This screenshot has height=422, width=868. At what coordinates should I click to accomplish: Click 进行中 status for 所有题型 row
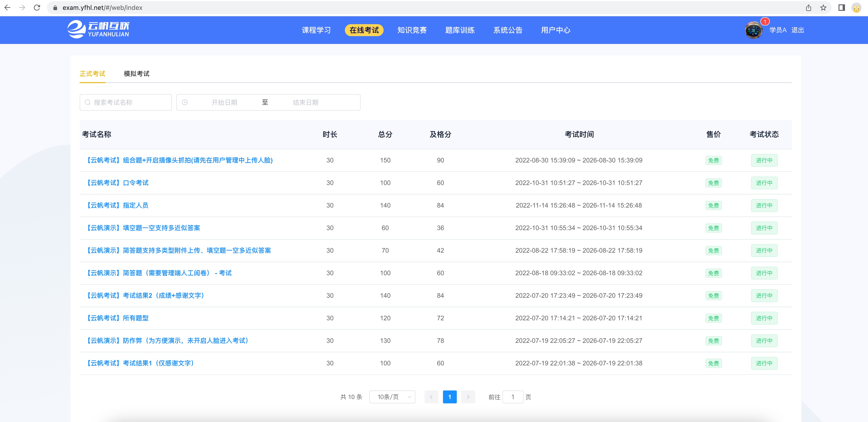[x=764, y=318]
